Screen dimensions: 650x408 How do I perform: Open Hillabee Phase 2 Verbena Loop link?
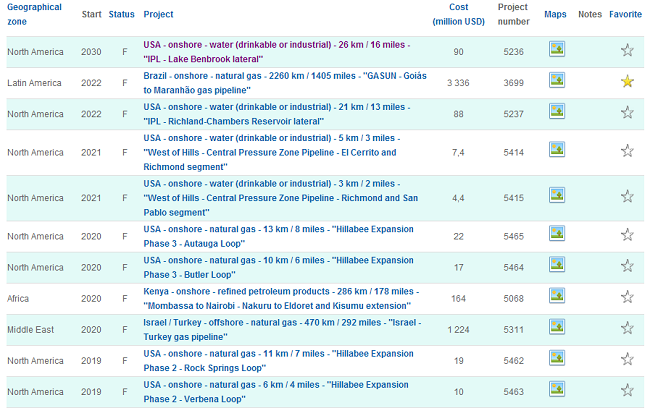point(276,392)
